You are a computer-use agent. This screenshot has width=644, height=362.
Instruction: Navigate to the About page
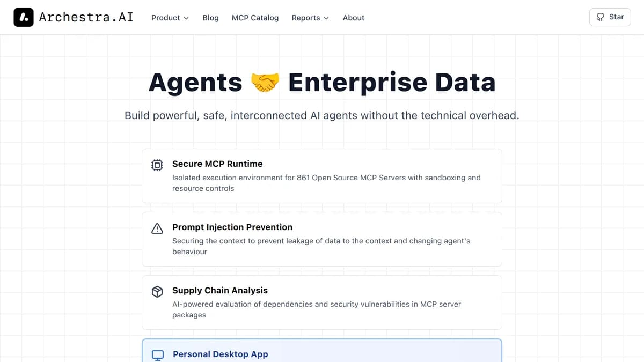tap(353, 18)
